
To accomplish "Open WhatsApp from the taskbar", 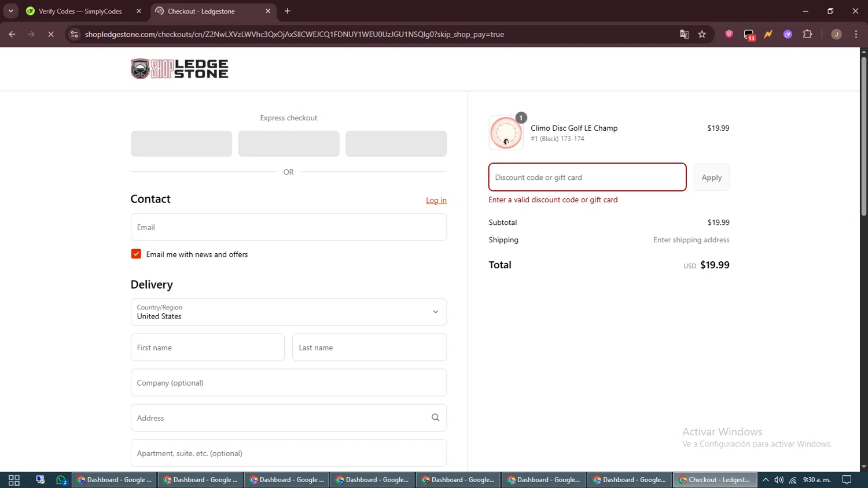I will click(x=61, y=480).
